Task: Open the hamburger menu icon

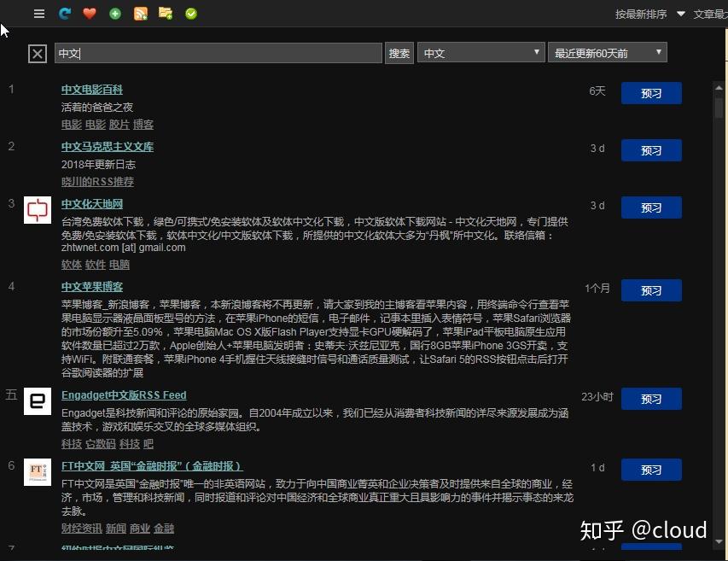Action: (38, 13)
